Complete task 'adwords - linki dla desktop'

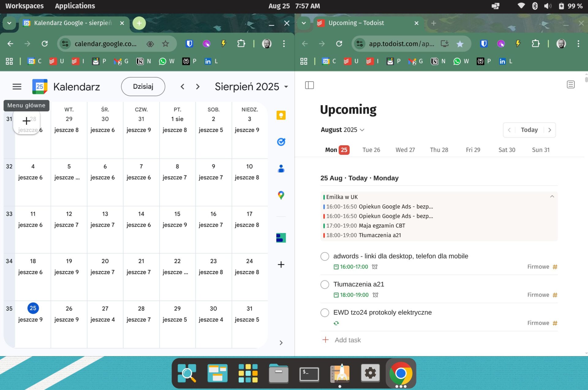[x=325, y=256]
